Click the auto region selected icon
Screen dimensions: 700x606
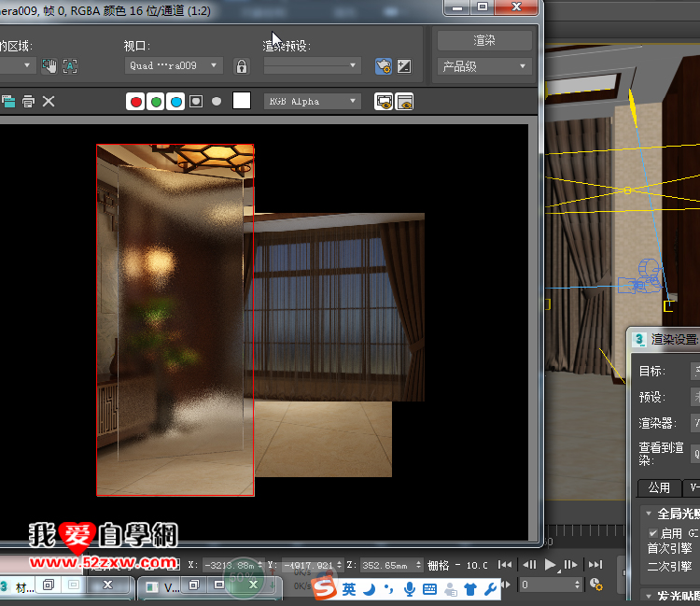pos(70,66)
